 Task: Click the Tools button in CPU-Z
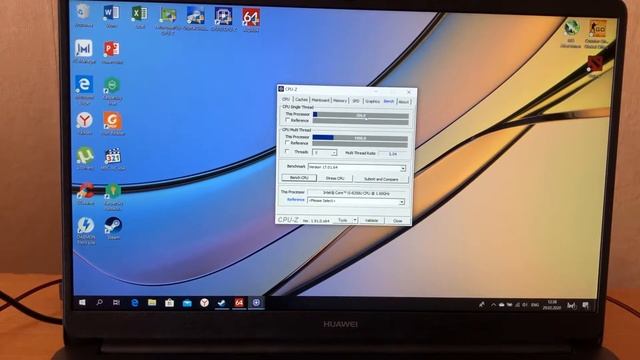click(343, 220)
